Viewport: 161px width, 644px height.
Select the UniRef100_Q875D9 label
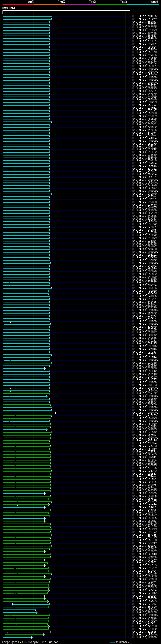[144, 598]
